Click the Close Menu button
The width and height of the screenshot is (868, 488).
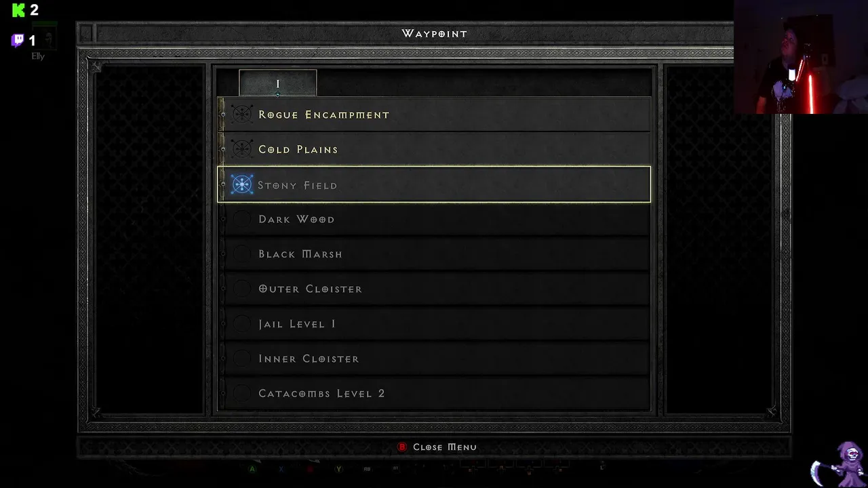pos(437,447)
